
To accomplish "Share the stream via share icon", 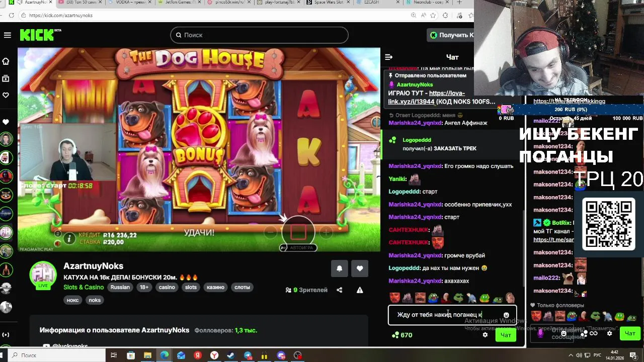I will (339, 290).
